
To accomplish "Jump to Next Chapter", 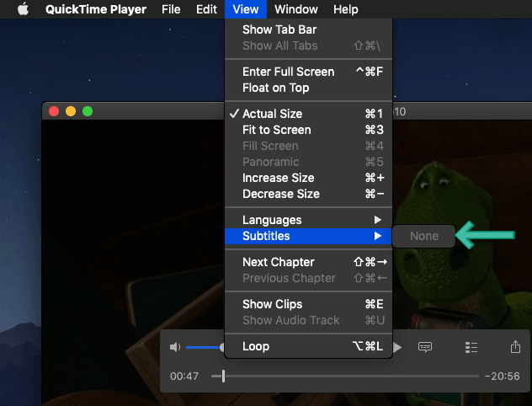I will tap(308, 262).
